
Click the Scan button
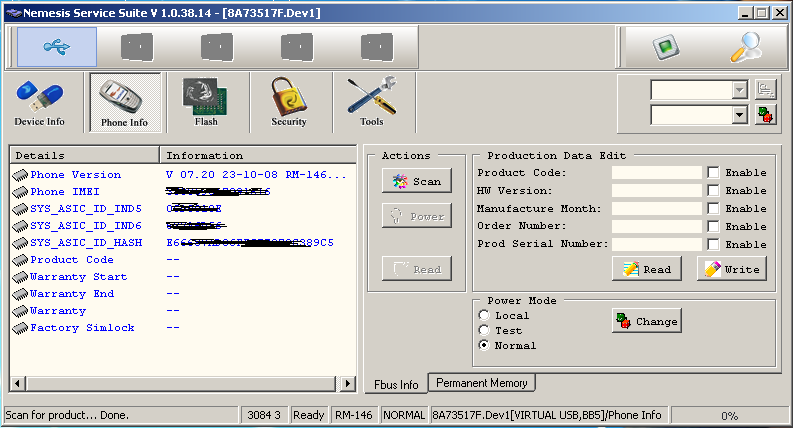pos(417,181)
